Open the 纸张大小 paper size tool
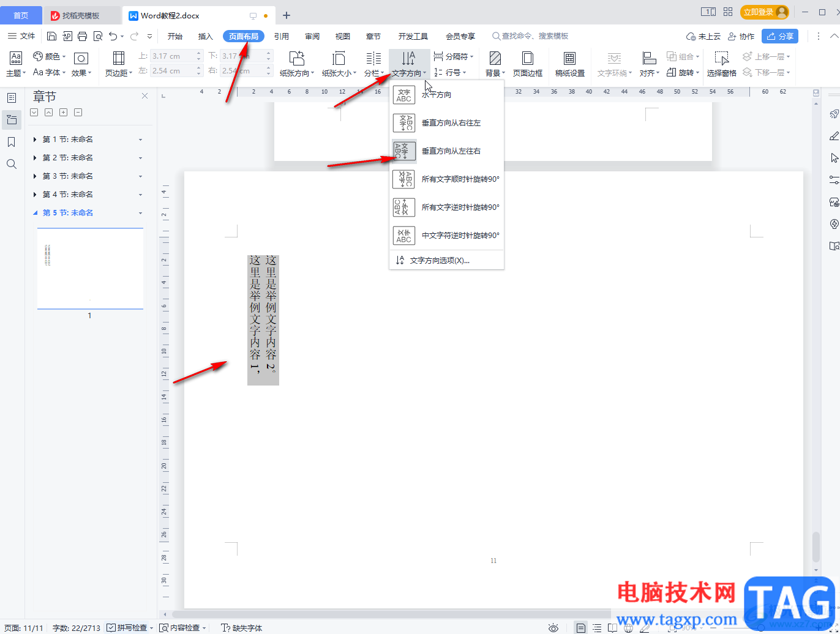This screenshot has height=634, width=840. (339, 64)
